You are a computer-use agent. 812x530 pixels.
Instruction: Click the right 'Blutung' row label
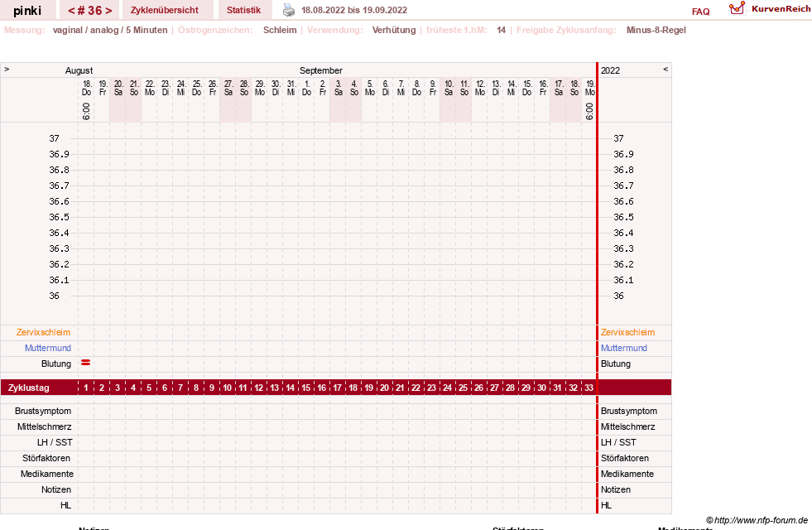[616, 364]
